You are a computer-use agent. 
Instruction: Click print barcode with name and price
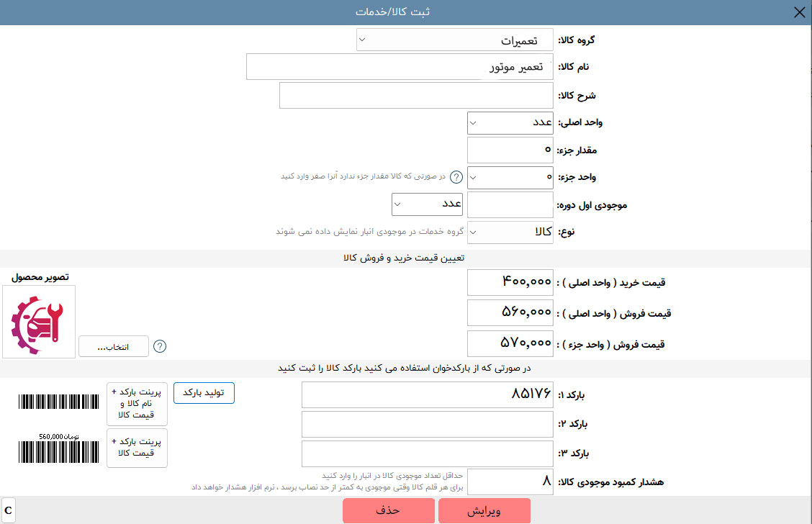(x=137, y=404)
